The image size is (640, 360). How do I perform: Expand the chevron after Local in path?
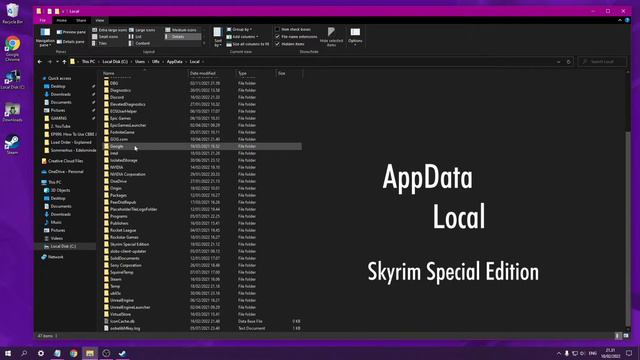click(203, 62)
